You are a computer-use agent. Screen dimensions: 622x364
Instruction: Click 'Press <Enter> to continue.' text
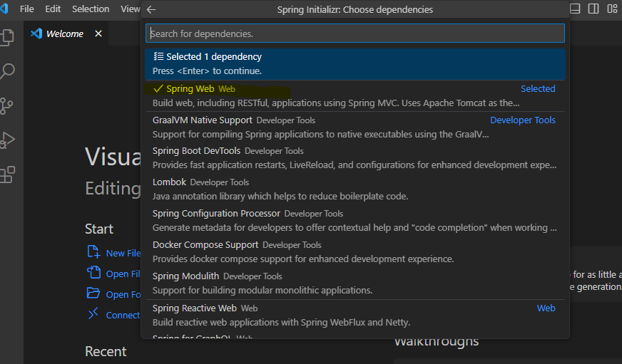pos(207,71)
